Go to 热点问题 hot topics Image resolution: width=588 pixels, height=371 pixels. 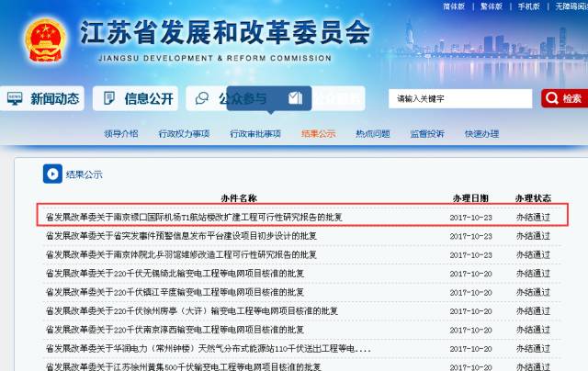coord(373,134)
